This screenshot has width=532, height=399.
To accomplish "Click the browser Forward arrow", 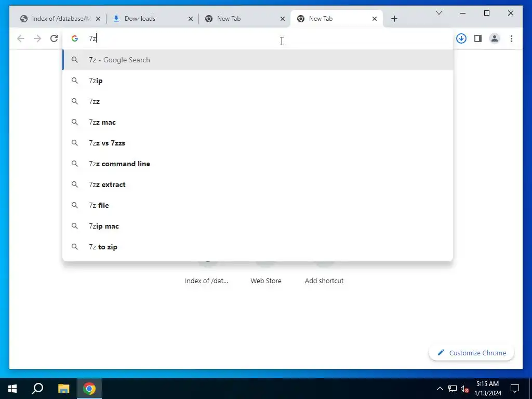I will pos(37,38).
